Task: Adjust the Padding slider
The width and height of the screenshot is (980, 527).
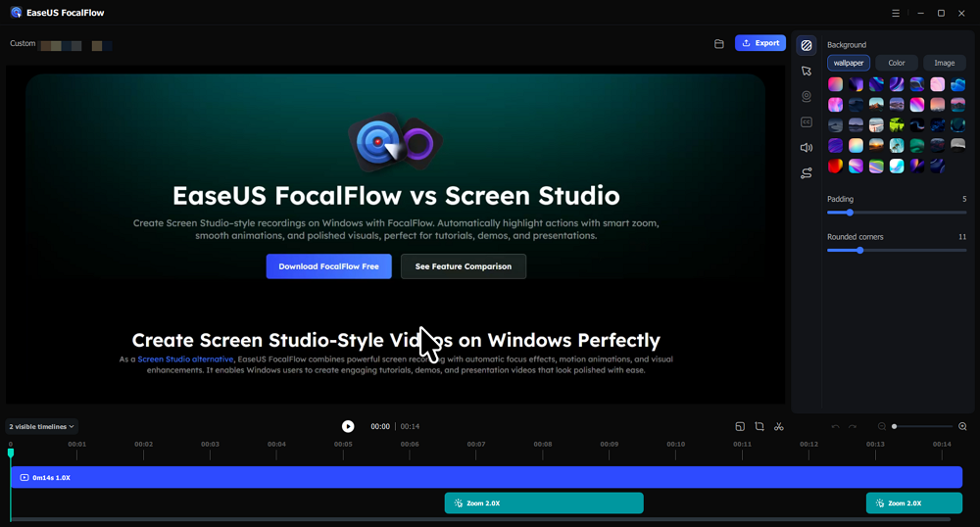Action: 897,213
